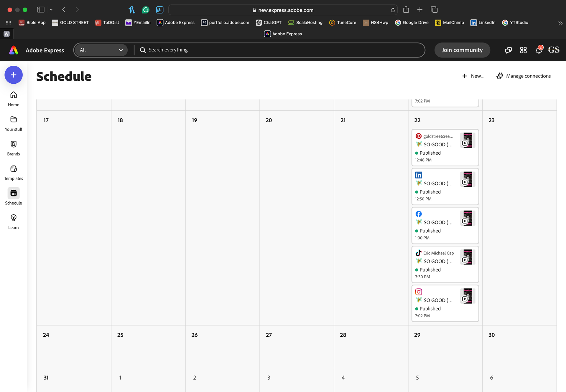The width and height of the screenshot is (566, 392).
Task: Click New... schedule post button
Action: point(473,76)
